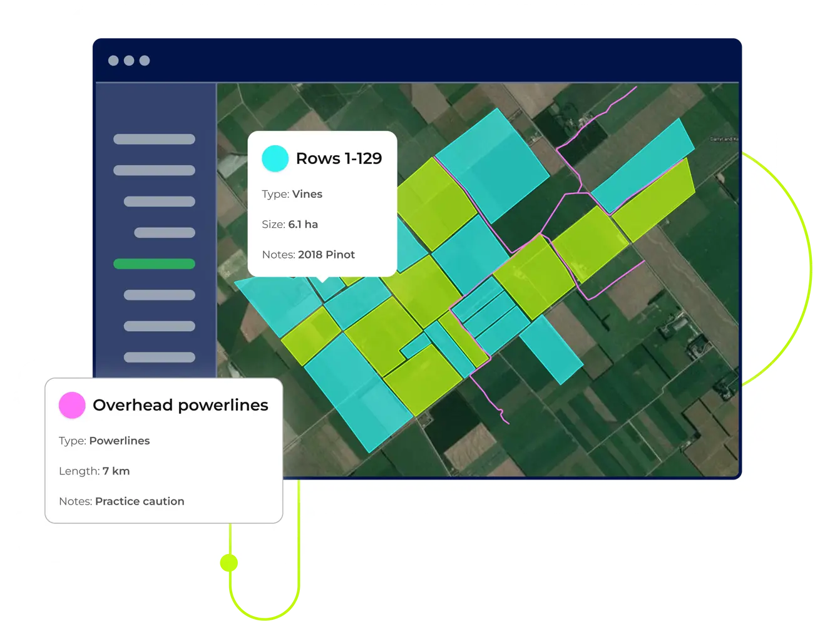The width and height of the screenshot is (840, 641).
Task: Open the Rows 1-129 title link
Action: [x=339, y=158]
